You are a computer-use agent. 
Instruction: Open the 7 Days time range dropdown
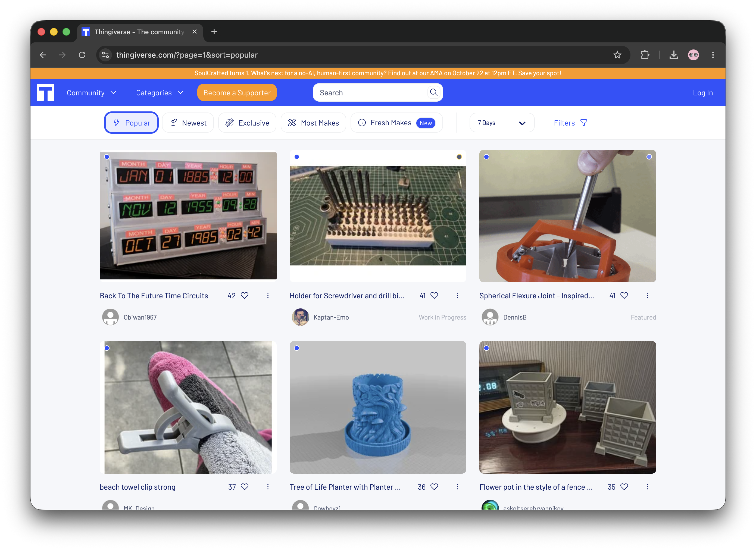pos(502,123)
